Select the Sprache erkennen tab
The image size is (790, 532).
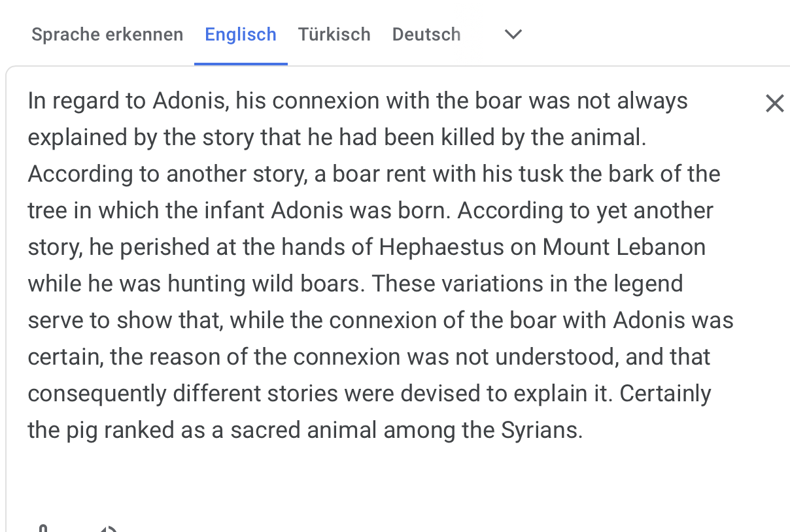(x=107, y=35)
